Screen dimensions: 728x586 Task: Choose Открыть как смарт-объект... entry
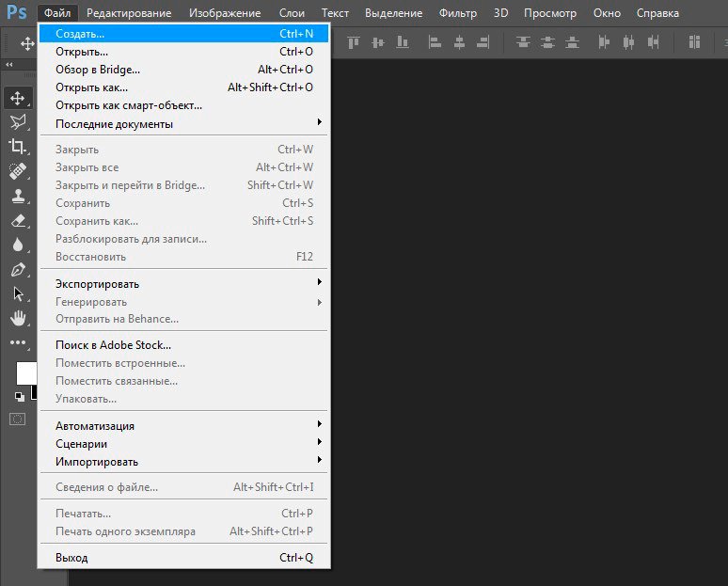pyautogui.click(x=183, y=105)
